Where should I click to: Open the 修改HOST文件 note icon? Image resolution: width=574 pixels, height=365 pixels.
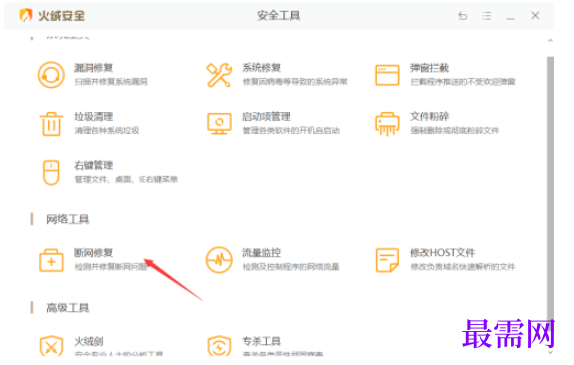coord(387,260)
